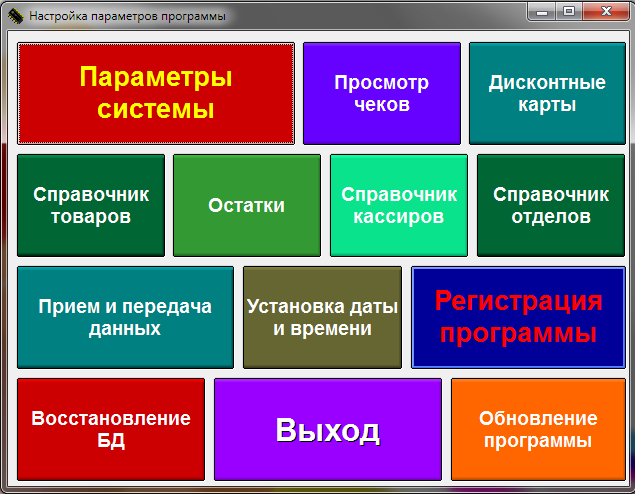Click the Выход button
The image size is (635, 494).
pos(328,430)
